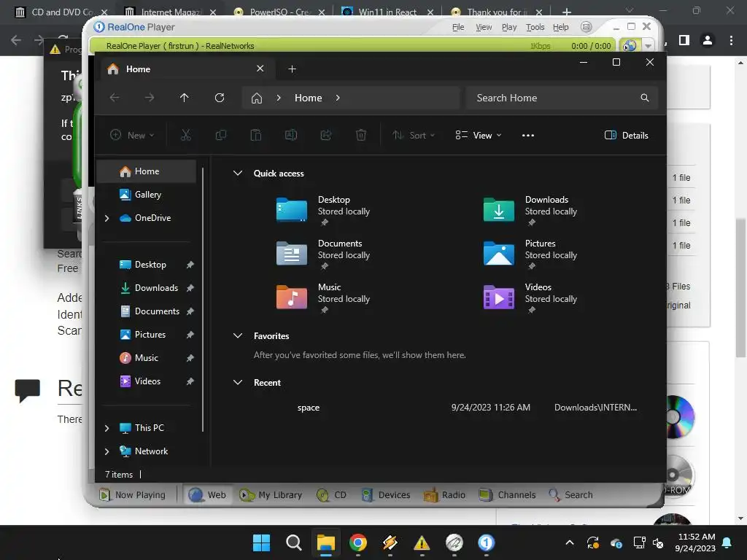747x560 pixels.
Task: Select the recent file named space
Action: coord(309,408)
